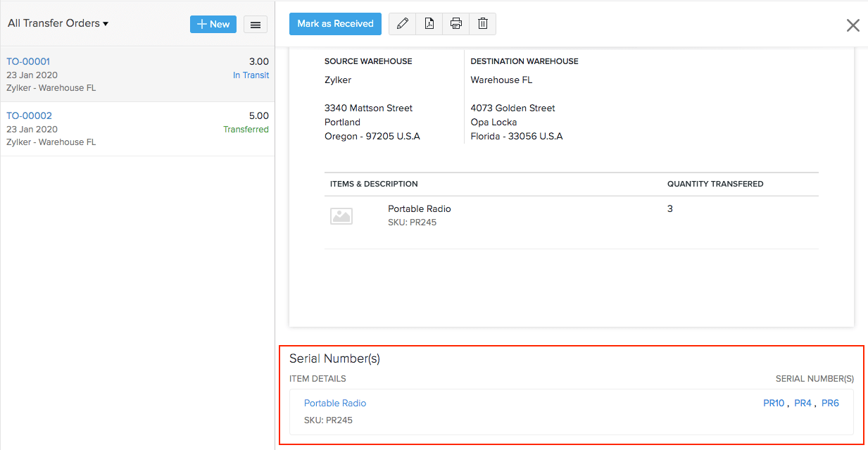View serial number PR10
868x450 pixels.
773,403
